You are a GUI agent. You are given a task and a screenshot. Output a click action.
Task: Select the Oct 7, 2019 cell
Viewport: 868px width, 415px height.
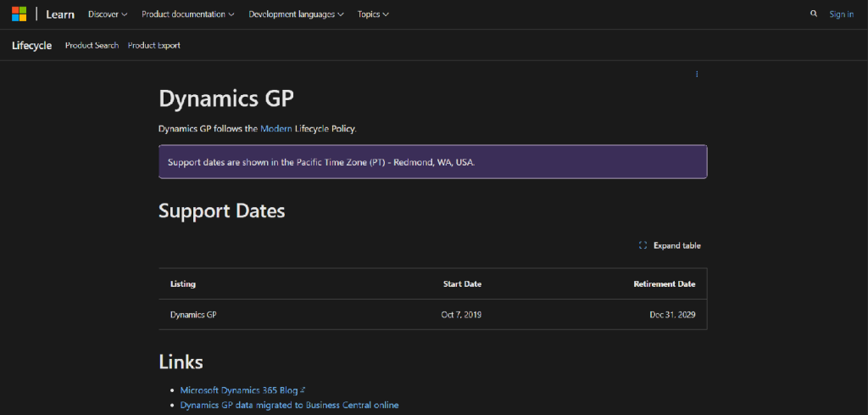[x=461, y=315]
